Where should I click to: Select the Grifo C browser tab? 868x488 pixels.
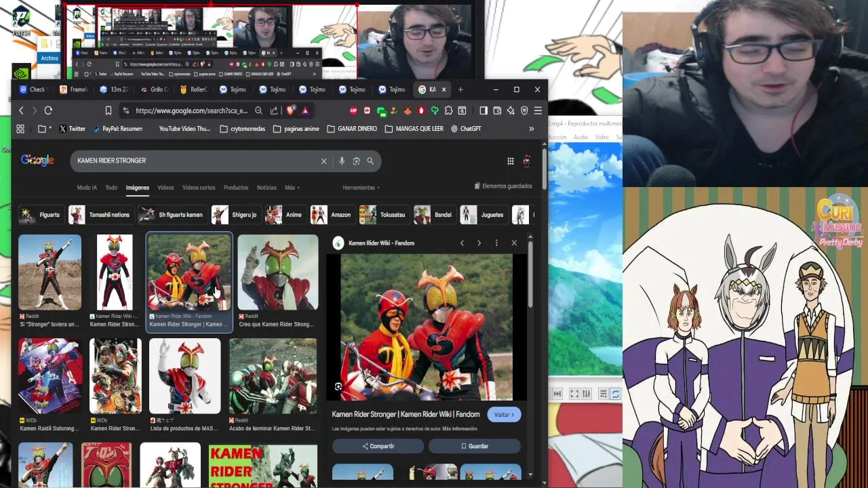click(153, 89)
